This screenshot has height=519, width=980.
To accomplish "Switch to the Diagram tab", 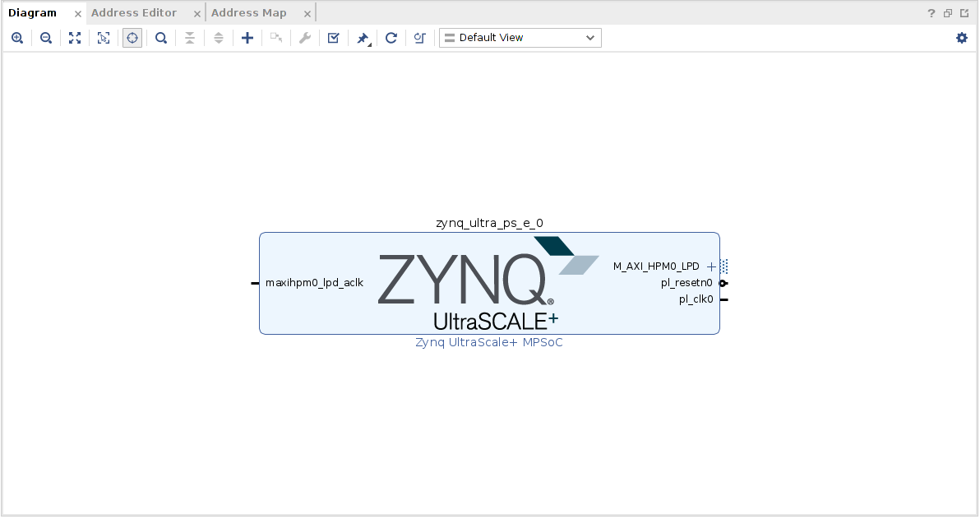I will coord(33,13).
